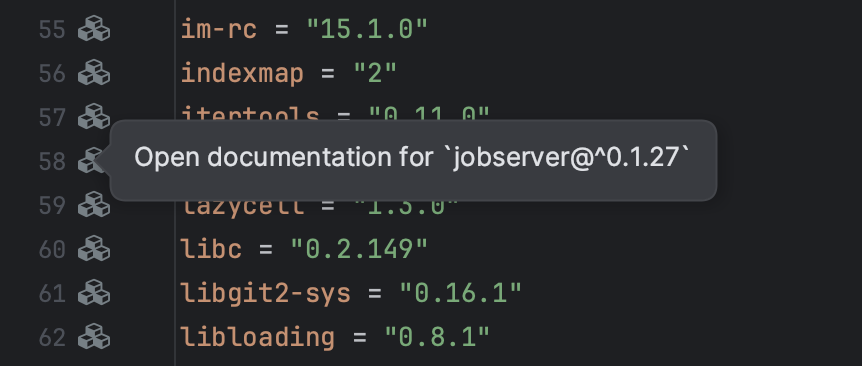Click the "0.8.1" version string
This screenshot has height=366, width=862.
click(437, 337)
